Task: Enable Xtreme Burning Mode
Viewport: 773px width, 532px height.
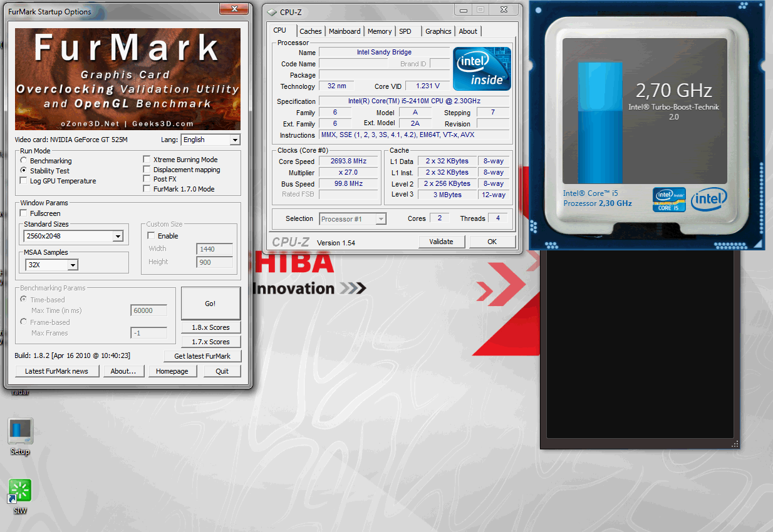Action: (147, 160)
